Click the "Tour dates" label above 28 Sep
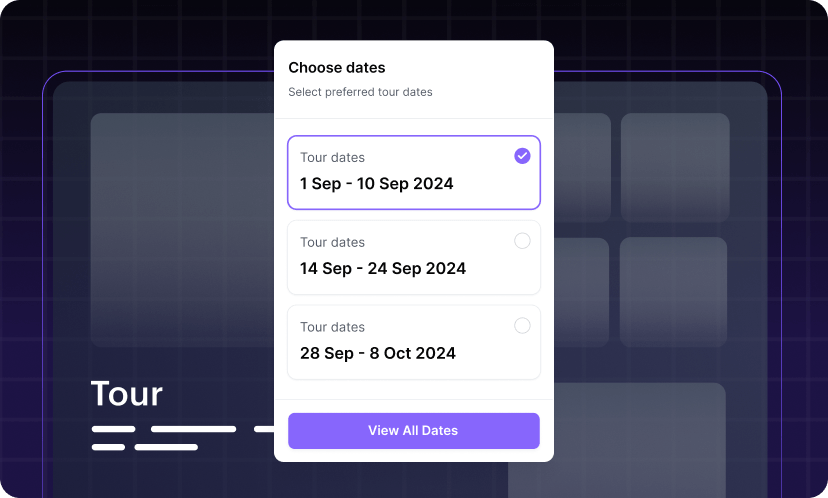This screenshot has width=828, height=498. (332, 327)
